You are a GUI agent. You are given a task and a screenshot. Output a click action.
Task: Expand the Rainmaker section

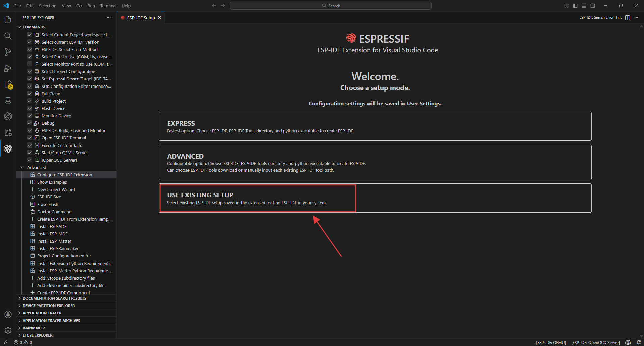coord(66,328)
